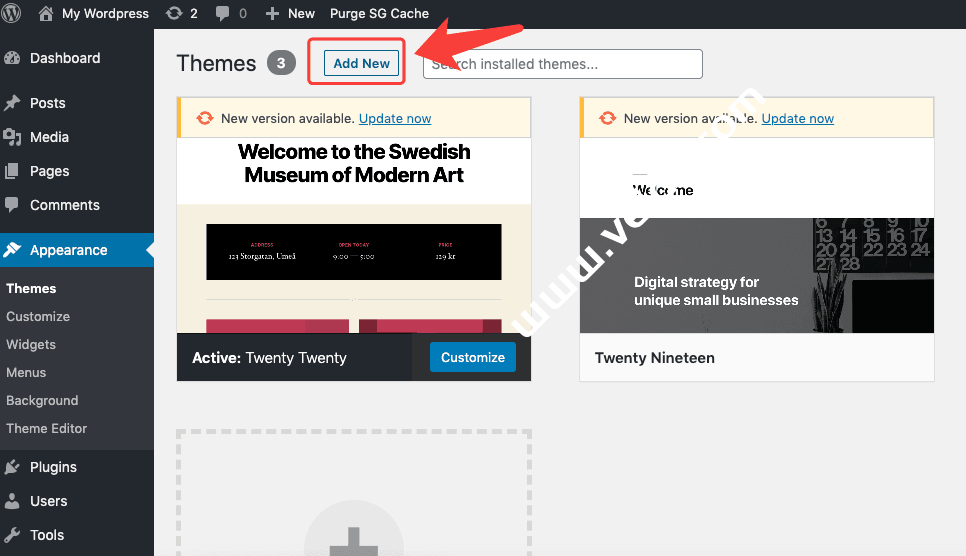Select the Posts pin icon

pyautogui.click(x=13, y=103)
